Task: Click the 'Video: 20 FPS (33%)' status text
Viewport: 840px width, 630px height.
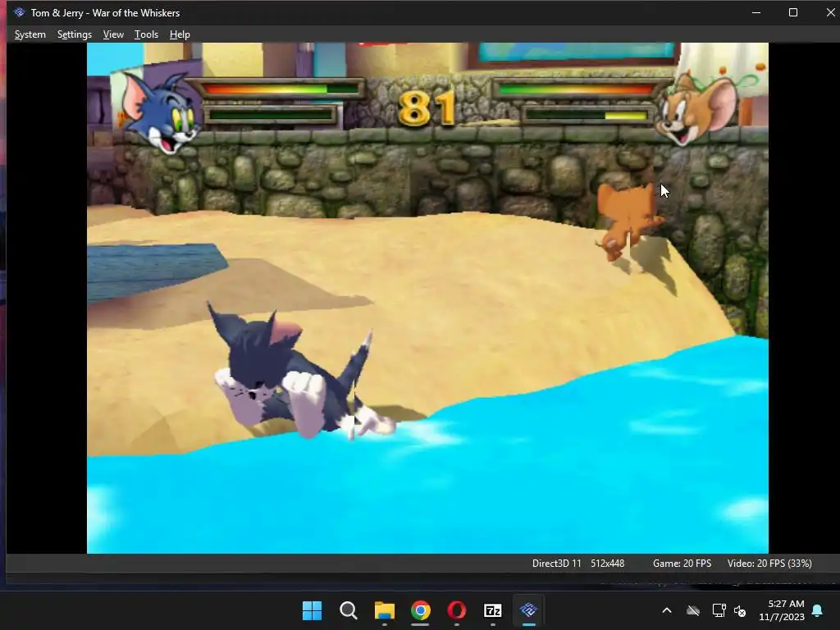Action: click(x=769, y=564)
